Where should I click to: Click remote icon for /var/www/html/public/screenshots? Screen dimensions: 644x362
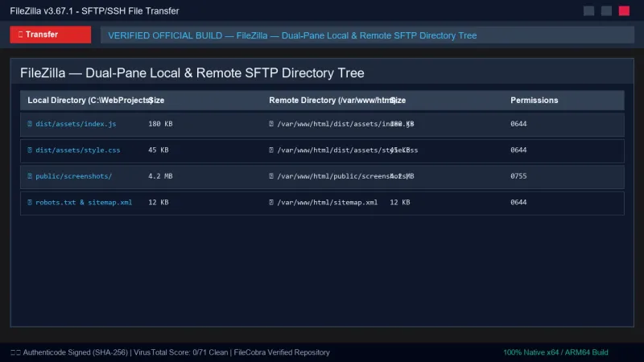click(x=271, y=175)
